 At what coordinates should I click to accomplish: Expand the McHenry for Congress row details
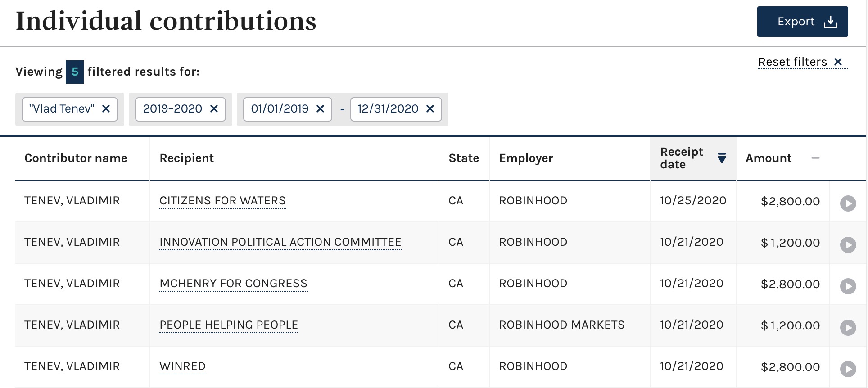click(x=848, y=286)
